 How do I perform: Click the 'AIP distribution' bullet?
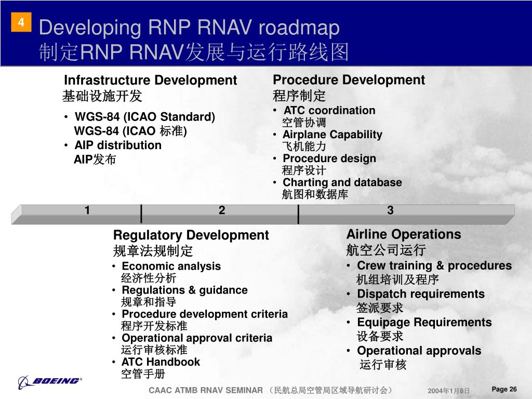[x=118, y=145]
